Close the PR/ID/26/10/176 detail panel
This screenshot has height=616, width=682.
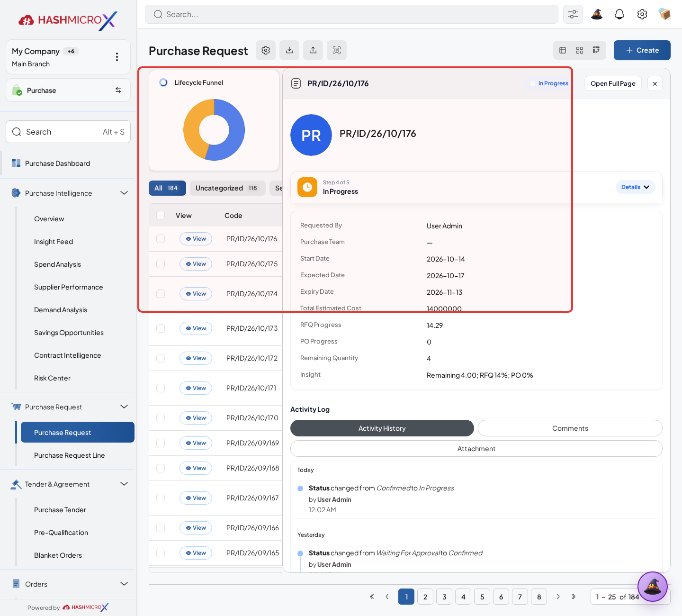pos(655,83)
